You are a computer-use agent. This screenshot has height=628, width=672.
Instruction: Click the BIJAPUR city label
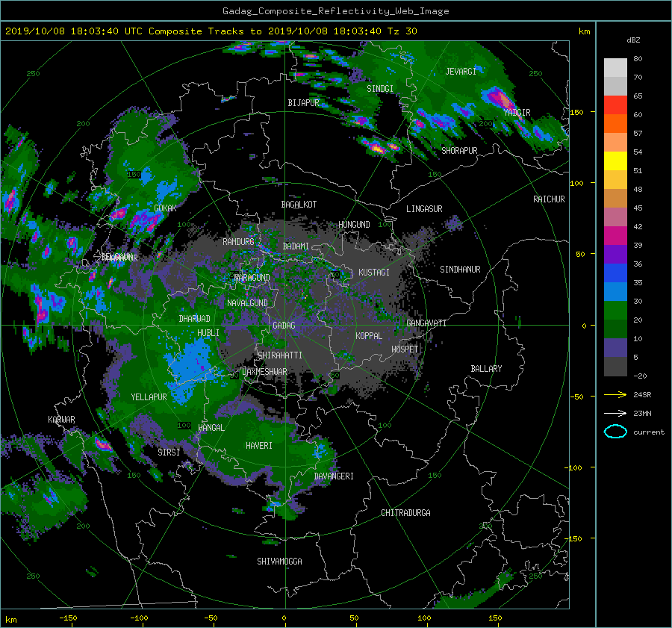click(303, 103)
